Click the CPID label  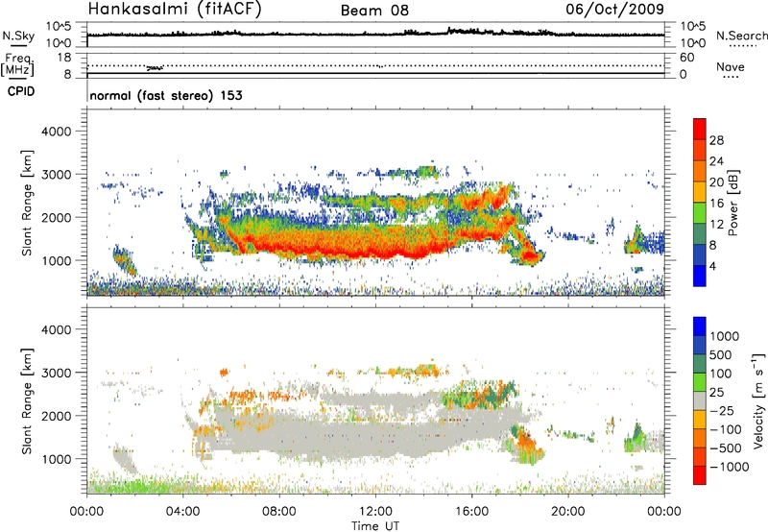pos(21,91)
